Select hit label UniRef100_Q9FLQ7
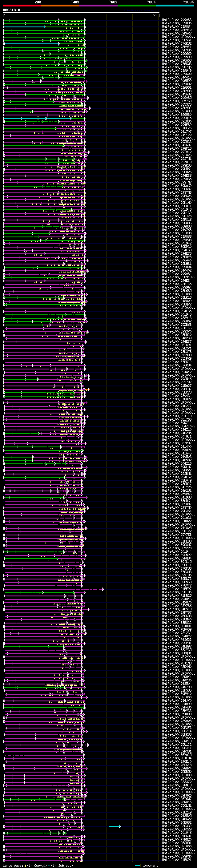 pyautogui.click(x=177, y=389)
